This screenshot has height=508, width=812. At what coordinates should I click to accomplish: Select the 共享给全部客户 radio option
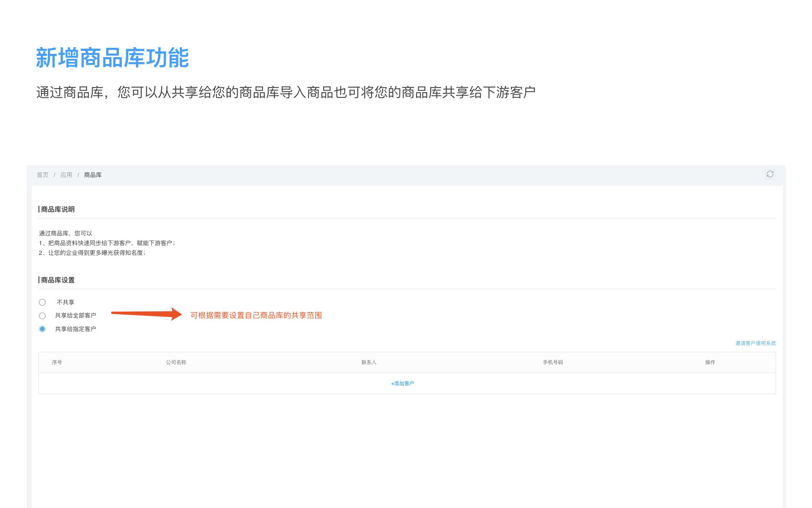[x=42, y=316]
